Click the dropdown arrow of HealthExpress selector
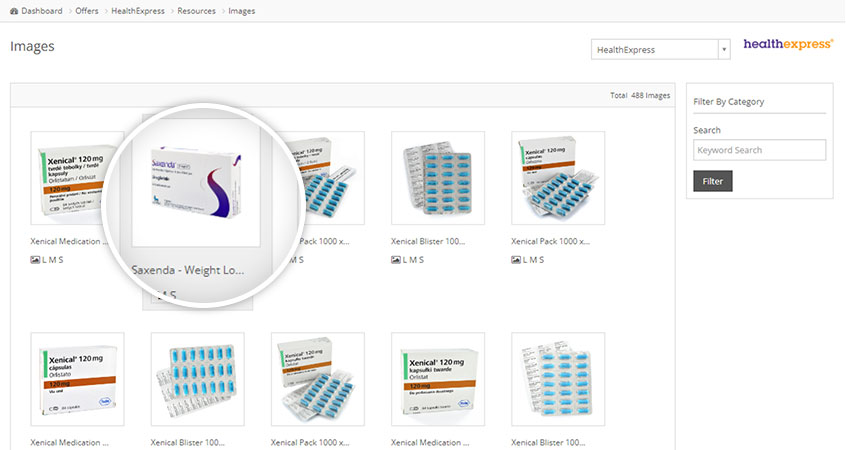Image resolution: width=846 pixels, height=450 pixels. coord(724,50)
